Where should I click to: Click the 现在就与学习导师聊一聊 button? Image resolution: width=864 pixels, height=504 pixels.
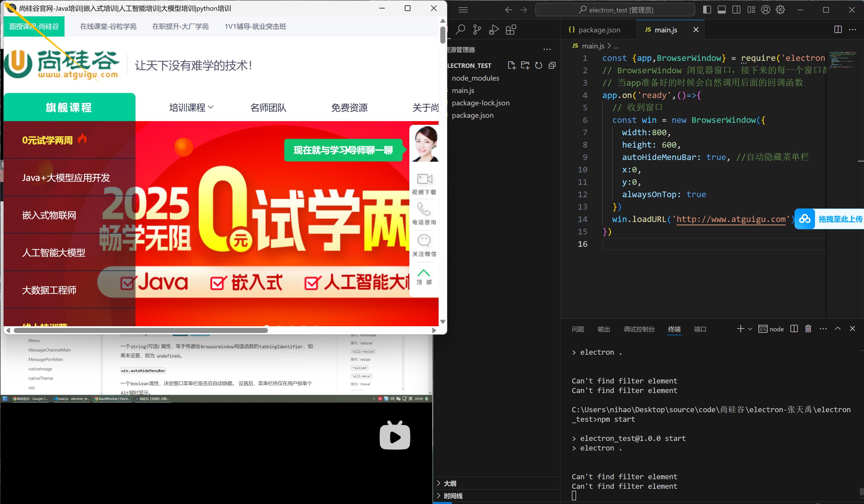(x=343, y=150)
